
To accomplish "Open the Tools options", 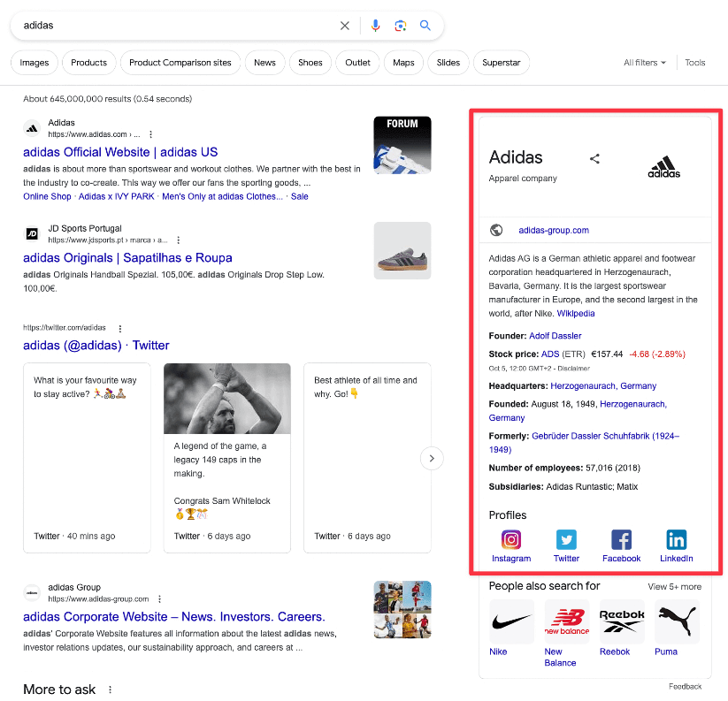I will (x=695, y=63).
